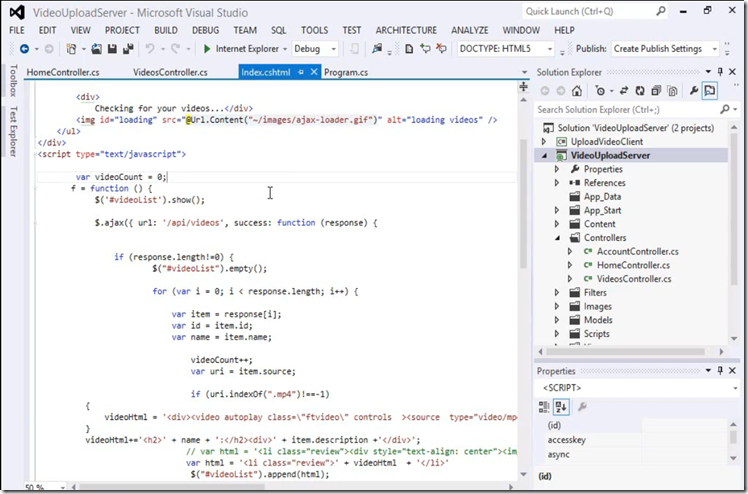This screenshot has height=494, width=748.
Task: Click the search magnifier in Solution Explorer search
Action: tap(725, 110)
